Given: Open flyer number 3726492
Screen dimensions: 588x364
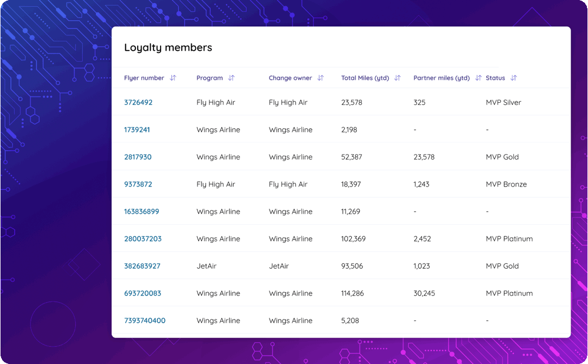Looking at the screenshot, I should 138,102.
